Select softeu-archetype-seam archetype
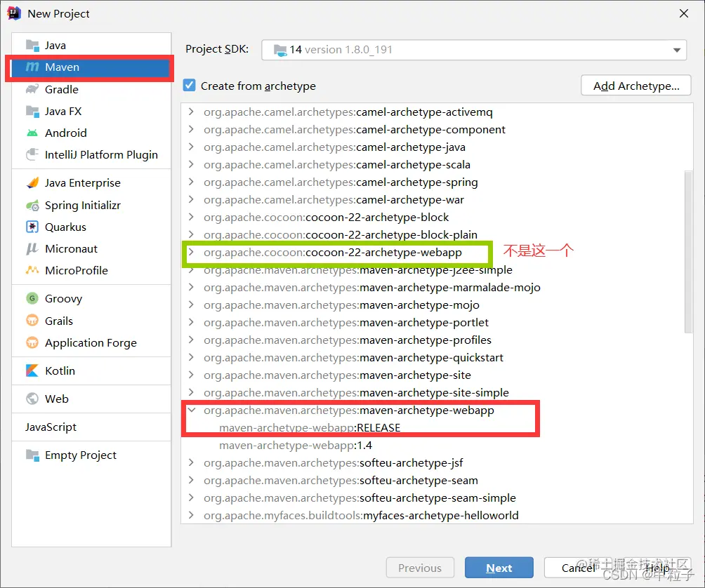This screenshot has height=588, width=705. [x=341, y=480]
